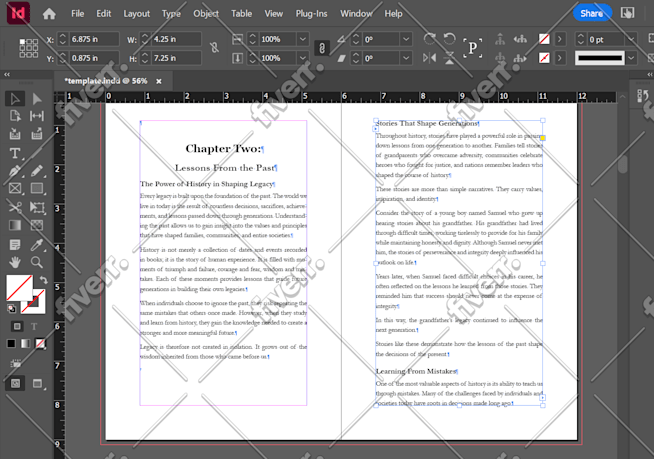Open the Layout menu
Viewport: 654px width, 459px height.
point(136,14)
